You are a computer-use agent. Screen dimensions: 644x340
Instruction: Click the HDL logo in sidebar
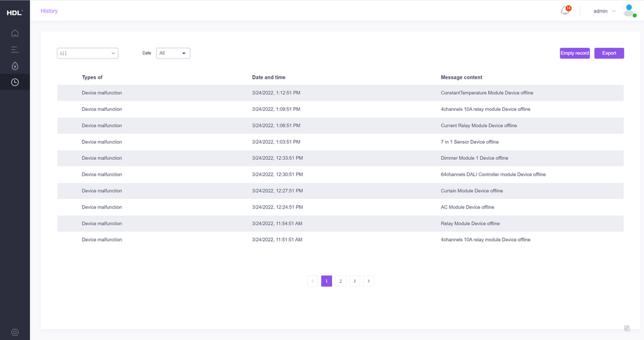pyautogui.click(x=14, y=13)
